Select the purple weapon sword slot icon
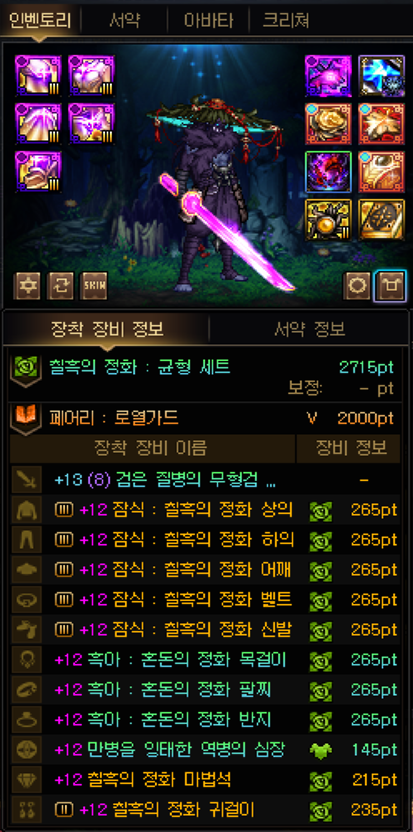The image size is (413, 832). [328, 76]
